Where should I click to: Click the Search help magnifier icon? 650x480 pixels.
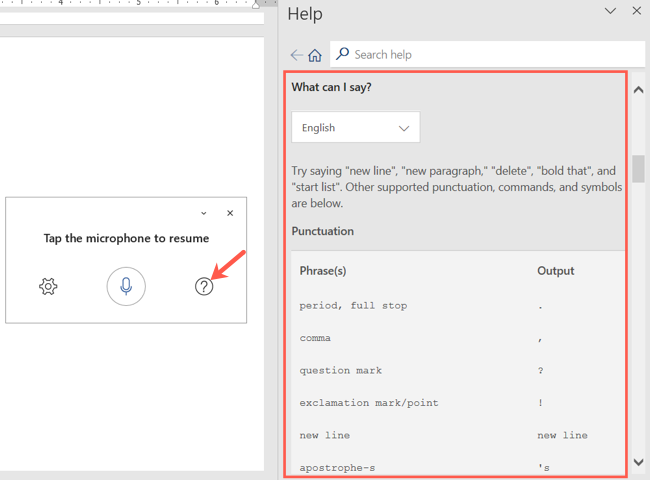coord(342,54)
